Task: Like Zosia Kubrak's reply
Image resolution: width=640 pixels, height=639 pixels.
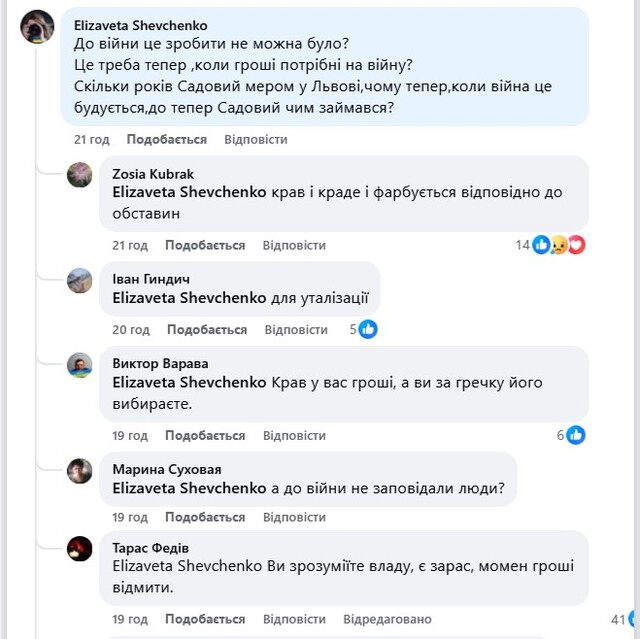Action: coord(205,245)
